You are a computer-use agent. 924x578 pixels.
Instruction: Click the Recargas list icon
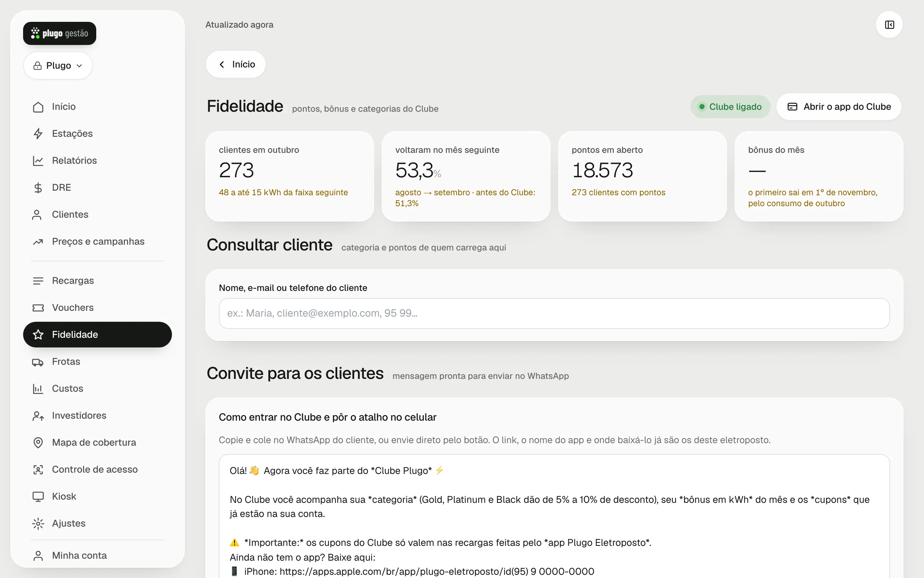(38, 281)
